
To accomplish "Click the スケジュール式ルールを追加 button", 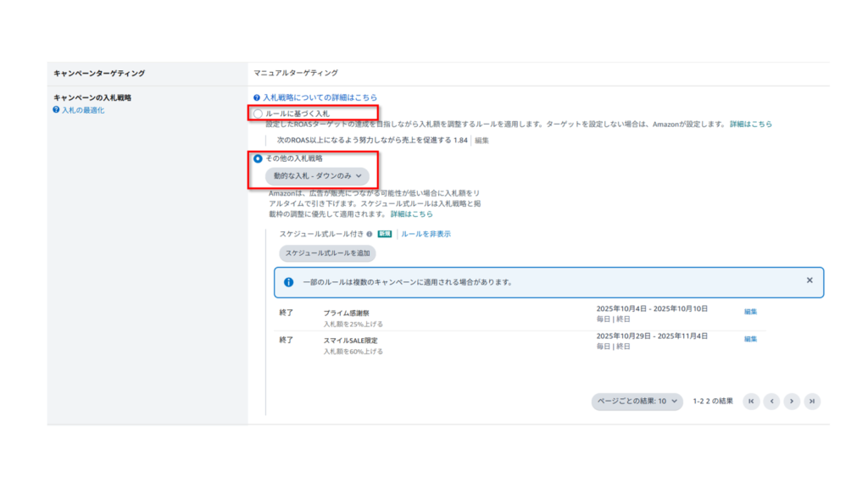I will 328,253.
